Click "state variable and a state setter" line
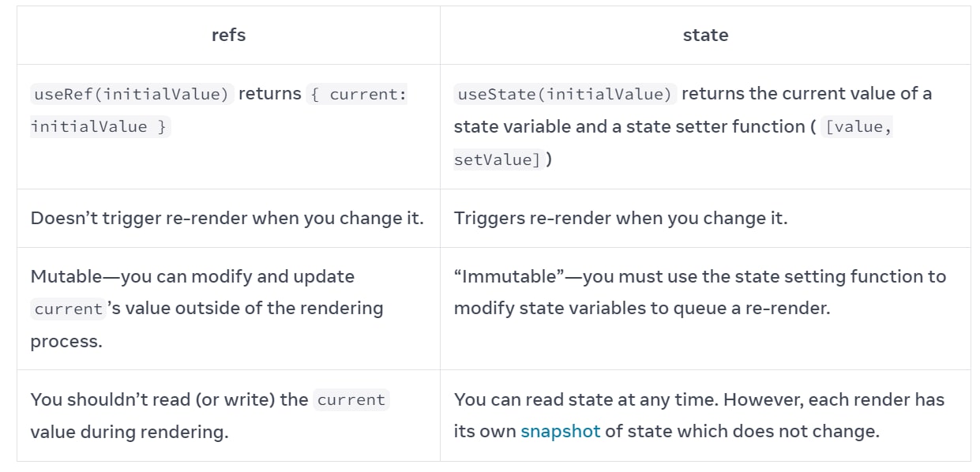The image size is (980, 472). tap(628, 127)
